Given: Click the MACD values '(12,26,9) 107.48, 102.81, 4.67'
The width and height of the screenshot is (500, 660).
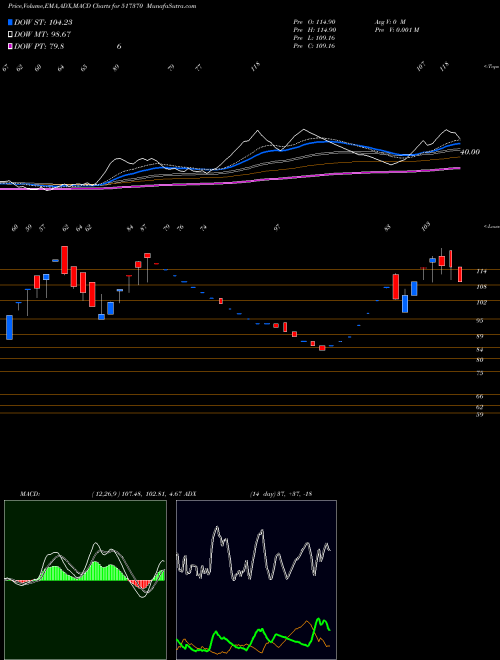Looking at the screenshot, I should [x=136, y=494].
